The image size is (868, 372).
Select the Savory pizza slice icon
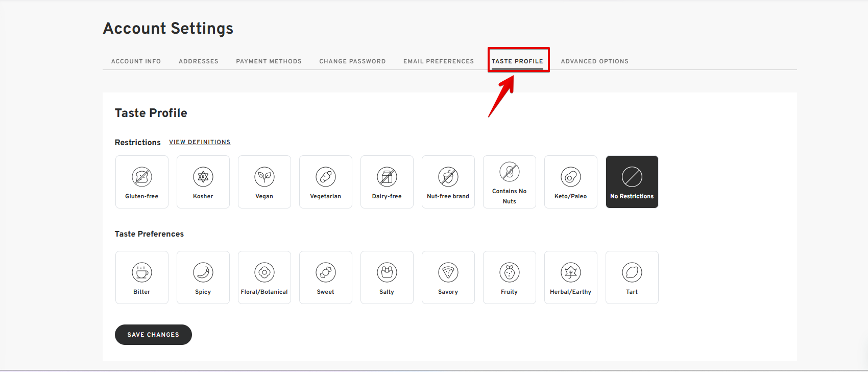pyautogui.click(x=448, y=272)
